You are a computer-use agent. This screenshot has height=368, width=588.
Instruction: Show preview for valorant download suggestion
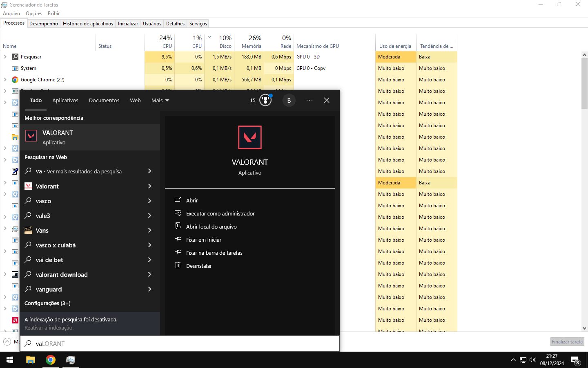click(x=149, y=274)
